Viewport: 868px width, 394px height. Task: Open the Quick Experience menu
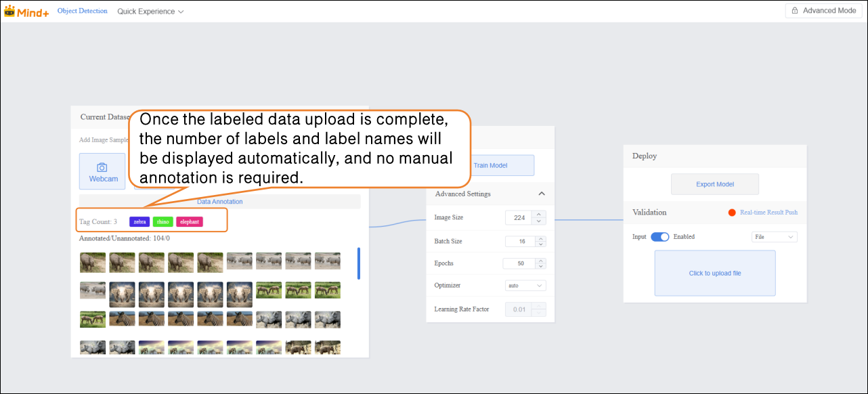coord(150,12)
